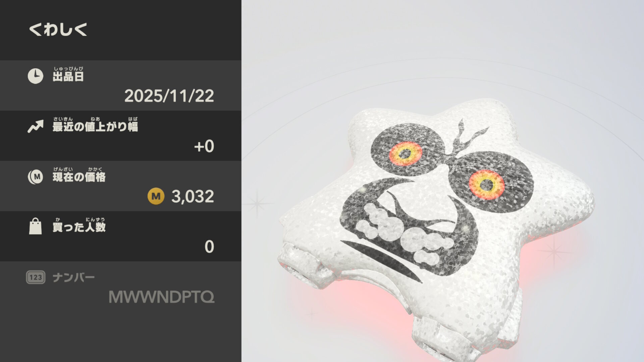Click the 123 number badge icon
Viewport: 644px width, 362px height.
(36, 277)
